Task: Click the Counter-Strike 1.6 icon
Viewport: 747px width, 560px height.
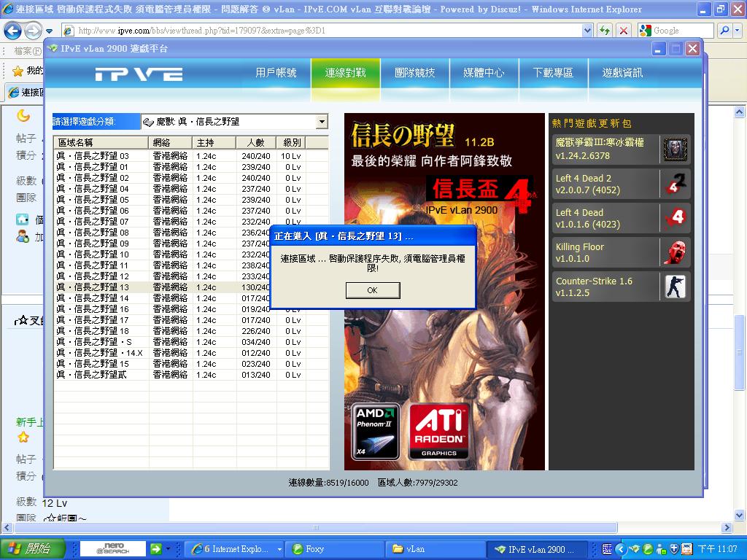Action: 675,287
